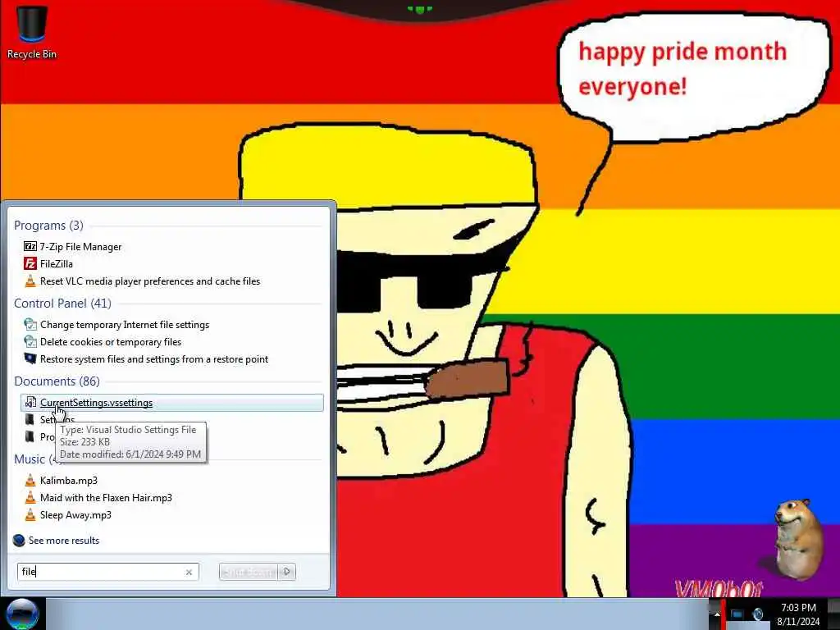Click icon beside Change temporary Internet file settings
Screen dimensions: 840x630
click(30, 325)
